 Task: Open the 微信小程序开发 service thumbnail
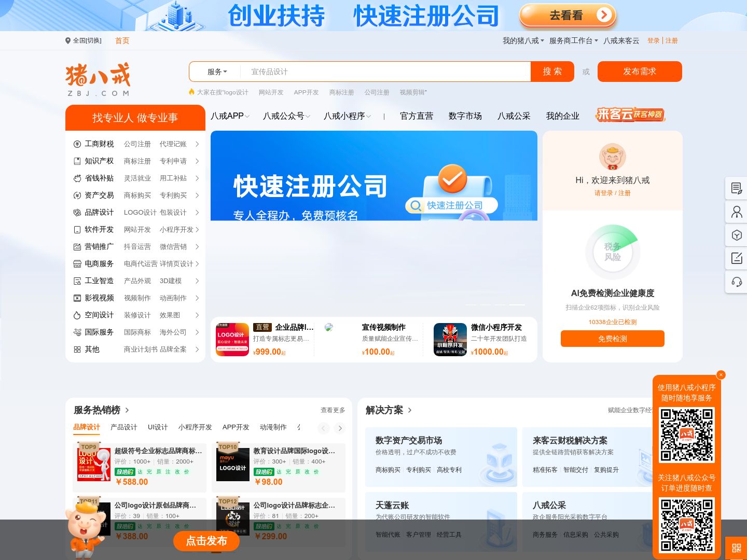coord(450,340)
